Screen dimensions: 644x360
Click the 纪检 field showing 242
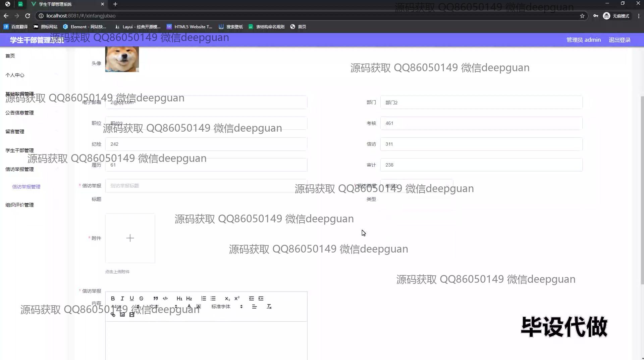point(206,144)
